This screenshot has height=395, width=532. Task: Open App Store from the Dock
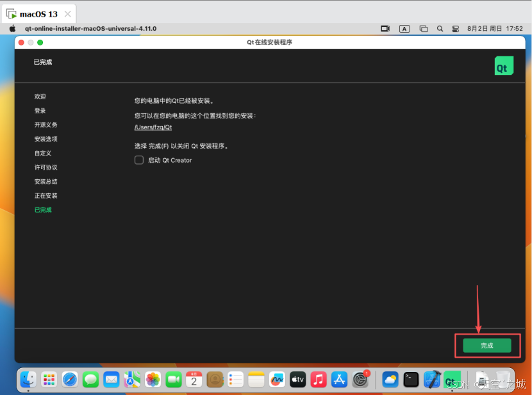click(x=339, y=380)
